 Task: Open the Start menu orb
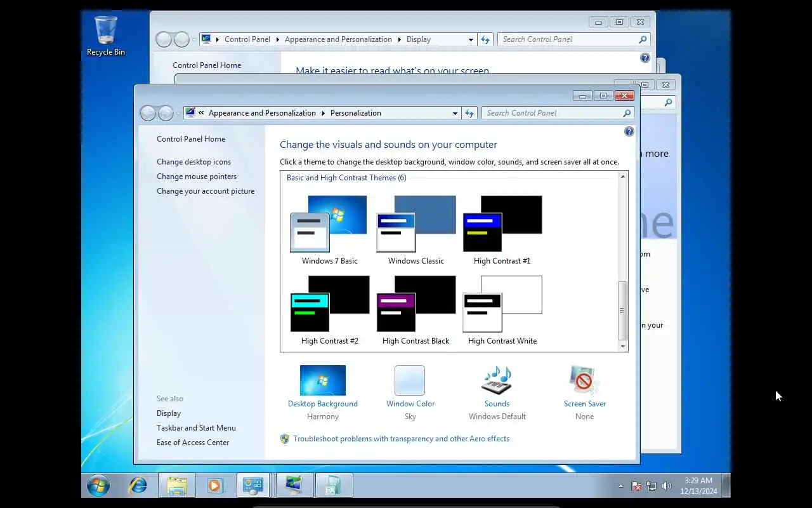pos(98,486)
